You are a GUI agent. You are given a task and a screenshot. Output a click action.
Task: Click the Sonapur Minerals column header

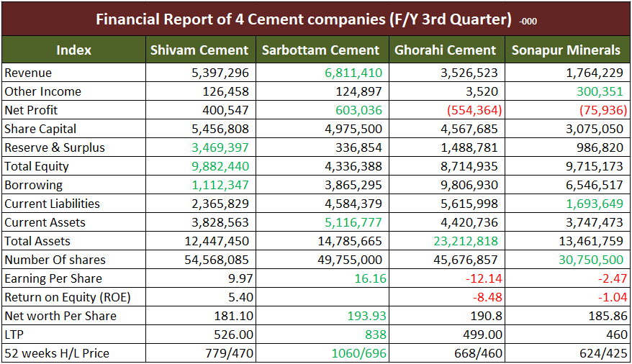(567, 50)
